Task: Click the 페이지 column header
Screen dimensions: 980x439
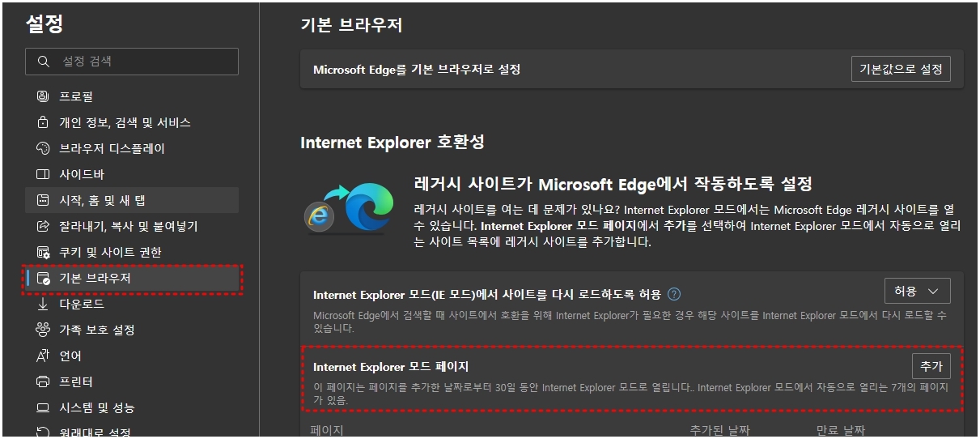Action: 327,430
